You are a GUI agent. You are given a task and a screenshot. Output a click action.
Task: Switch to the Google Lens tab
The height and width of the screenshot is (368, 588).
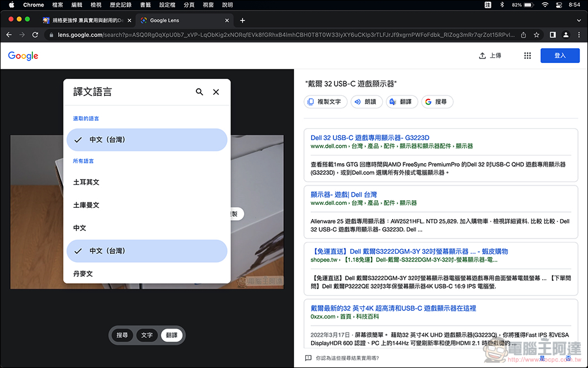click(x=185, y=20)
